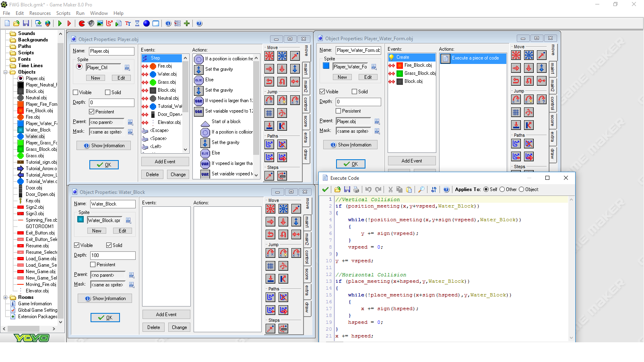644x362 pixels.
Task: Click scroll down arrow of Player.obj events list
Action: pos(186,150)
